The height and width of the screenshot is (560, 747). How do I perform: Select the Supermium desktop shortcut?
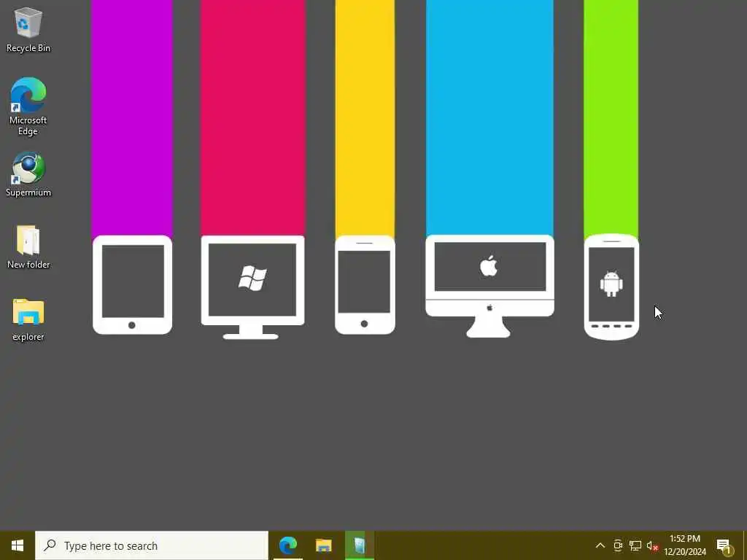click(x=28, y=174)
